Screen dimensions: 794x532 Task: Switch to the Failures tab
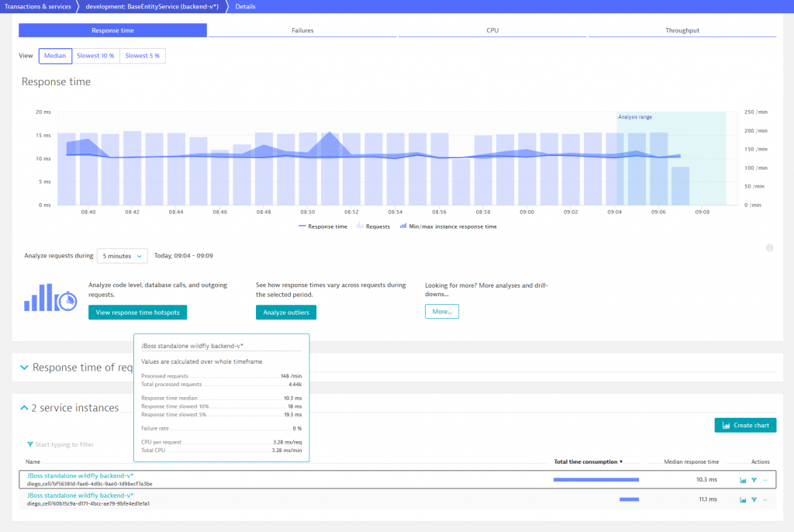point(302,31)
